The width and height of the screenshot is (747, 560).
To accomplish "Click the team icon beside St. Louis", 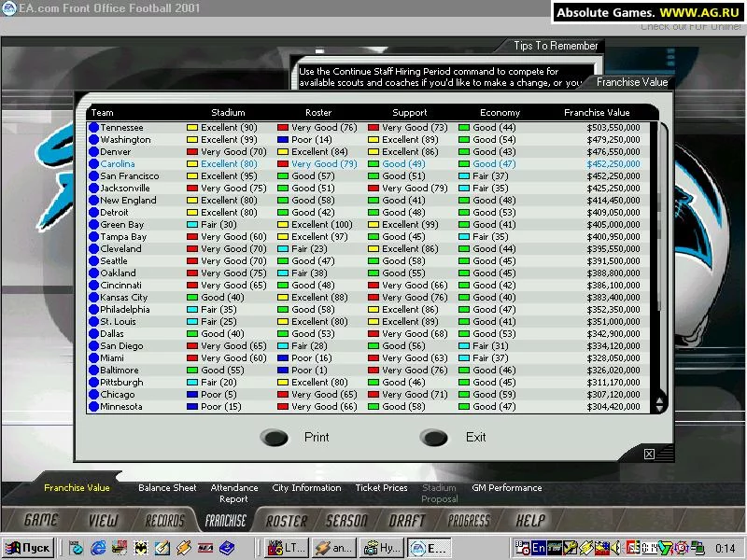I will pos(94,322).
